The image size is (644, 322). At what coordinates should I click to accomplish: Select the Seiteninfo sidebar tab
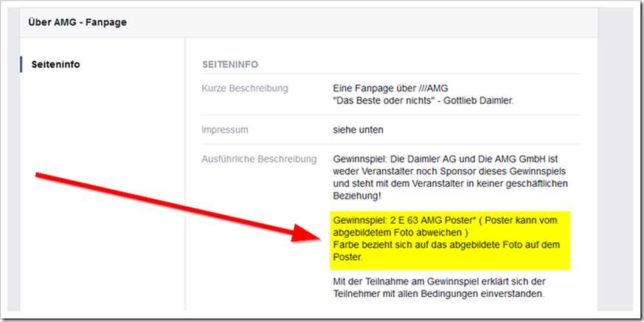(x=55, y=64)
